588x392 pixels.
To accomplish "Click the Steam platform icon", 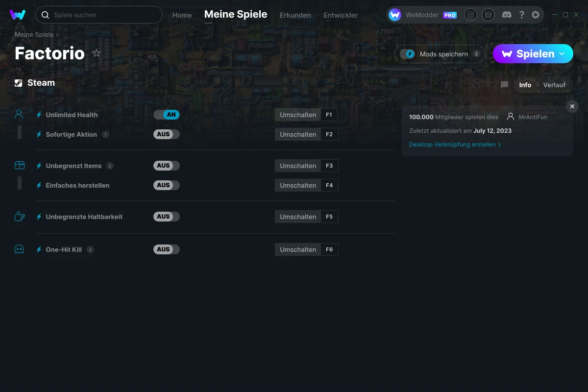I will [19, 83].
